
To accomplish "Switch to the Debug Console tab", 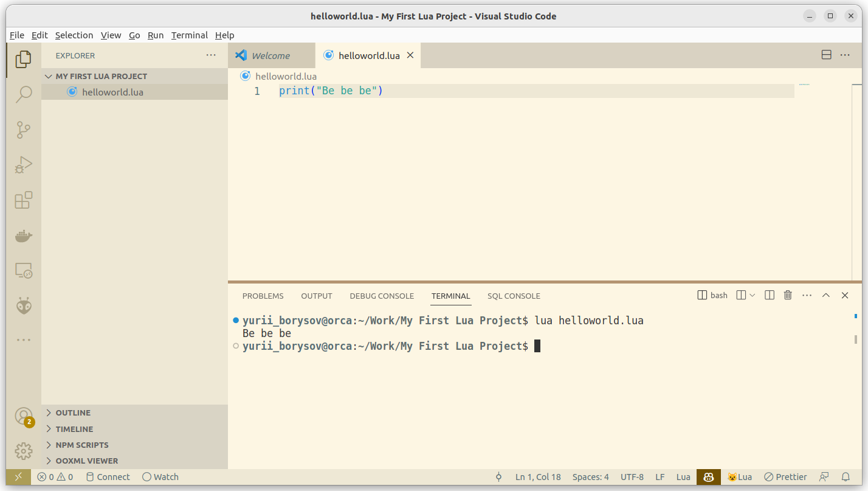I will pyautogui.click(x=382, y=296).
